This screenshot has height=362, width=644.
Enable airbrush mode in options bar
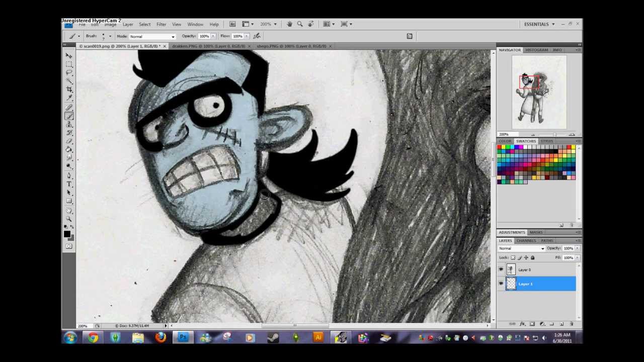click(257, 36)
